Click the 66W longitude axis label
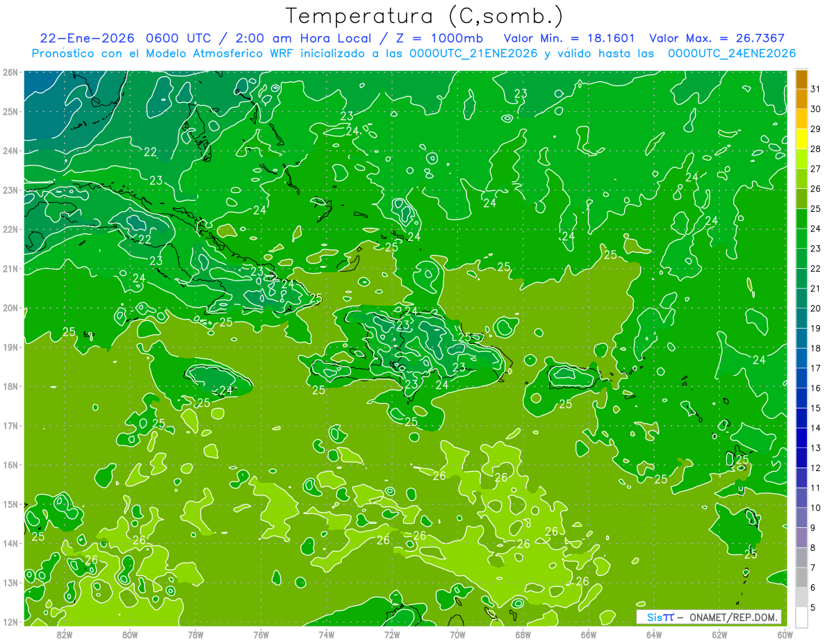834x644 pixels. point(589,634)
